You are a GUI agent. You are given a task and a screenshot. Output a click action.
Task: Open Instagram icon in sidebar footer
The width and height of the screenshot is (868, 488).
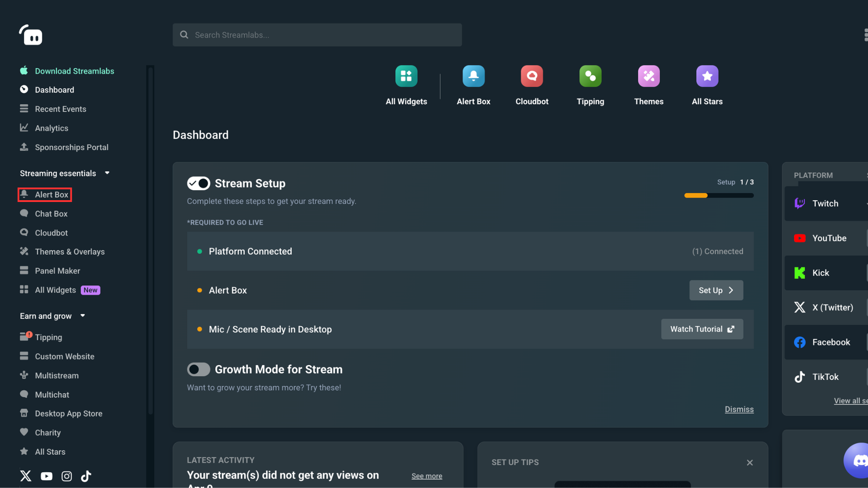66,476
